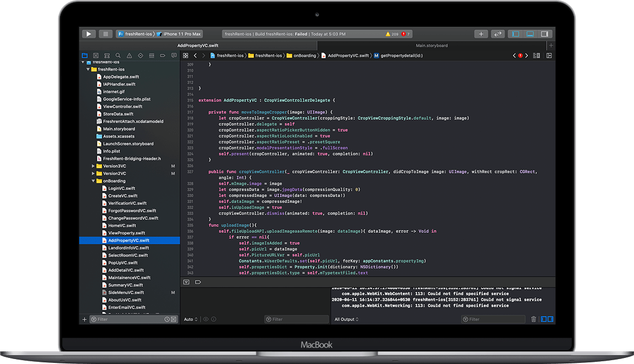Click the code review arrows button
Screen dimensions: 634x364
(498, 34)
